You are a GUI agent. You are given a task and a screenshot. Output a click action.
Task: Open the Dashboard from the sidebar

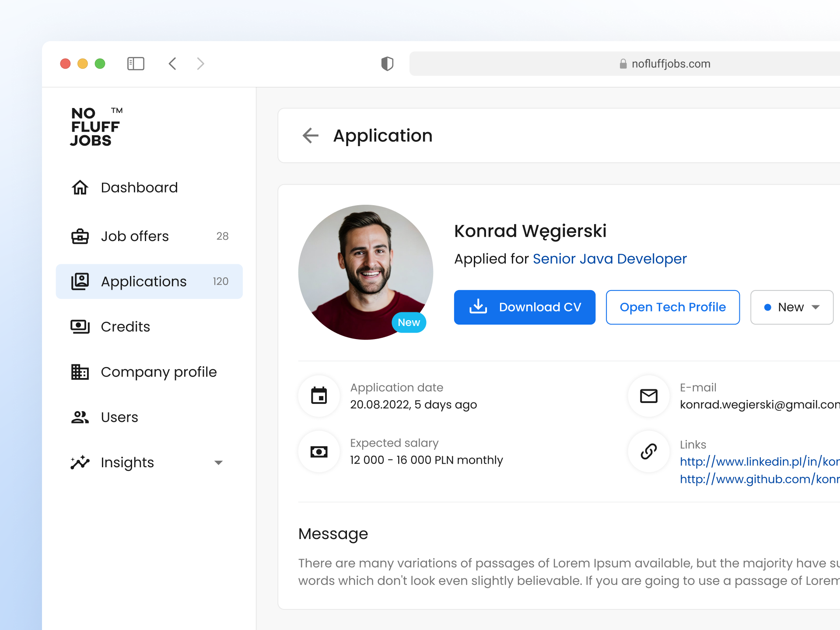point(139,187)
